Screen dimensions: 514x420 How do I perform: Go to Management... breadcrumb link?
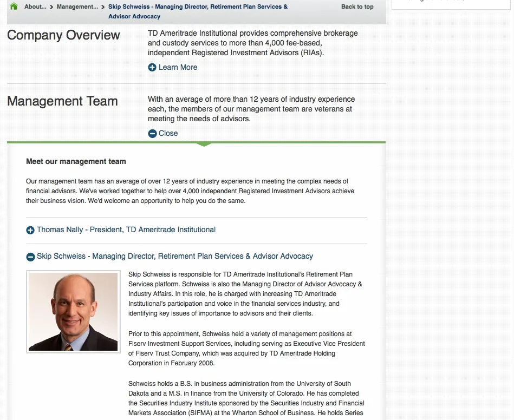pos(77,6)
